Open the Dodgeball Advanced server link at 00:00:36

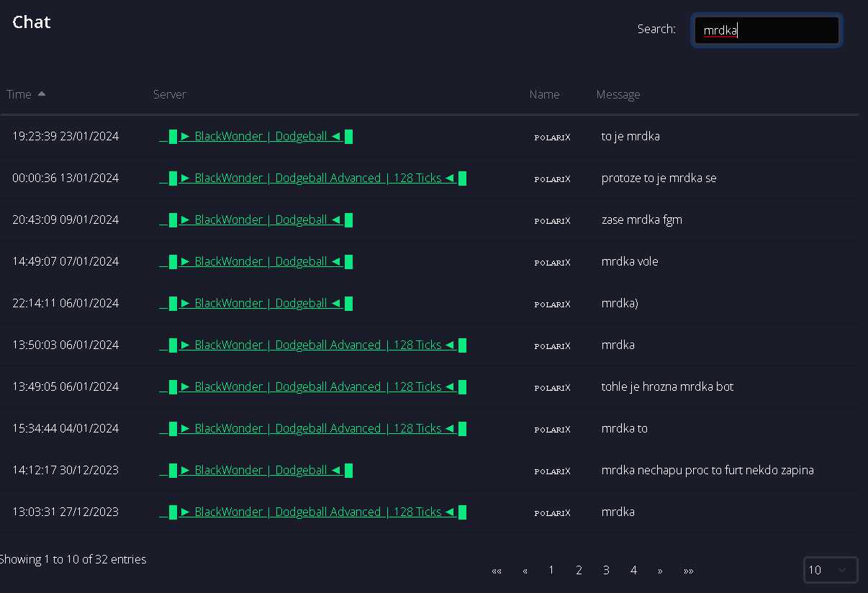[312, 178]
